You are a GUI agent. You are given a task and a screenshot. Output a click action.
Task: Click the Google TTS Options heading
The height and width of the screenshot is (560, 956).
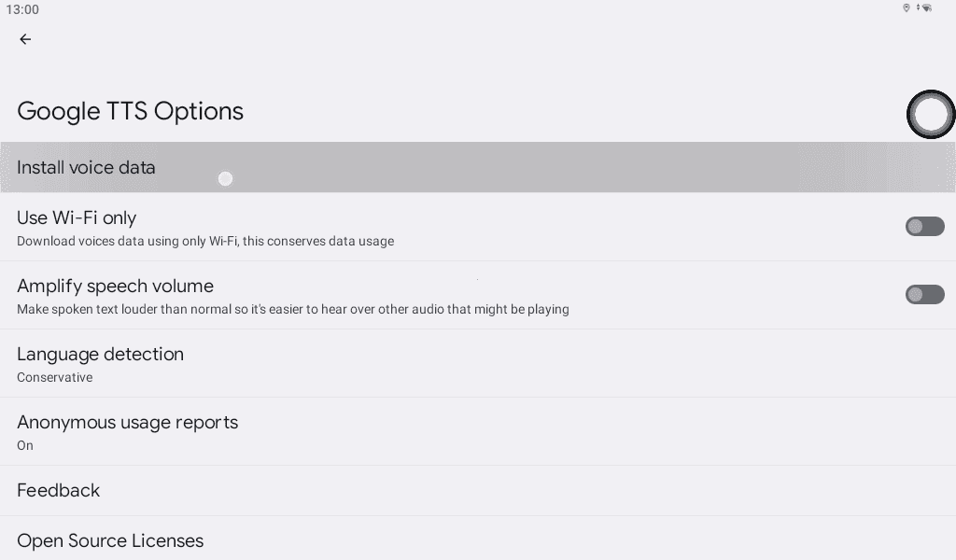tap(130, 111)
